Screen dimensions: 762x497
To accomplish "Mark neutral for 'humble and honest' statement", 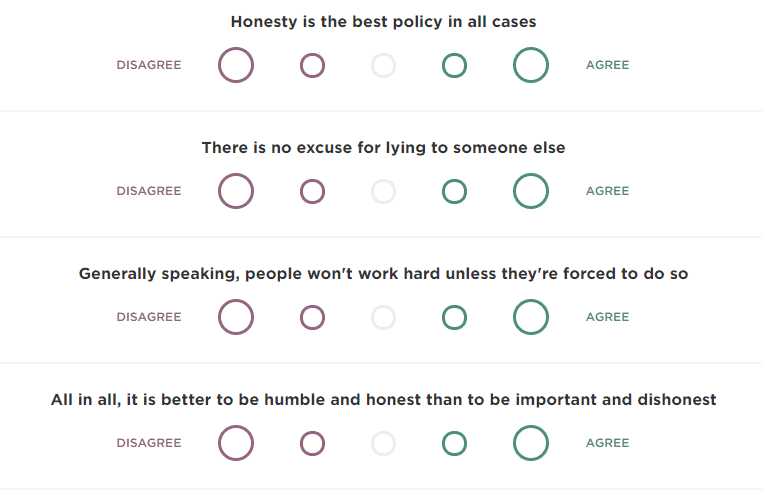I will tap(383, 443).
